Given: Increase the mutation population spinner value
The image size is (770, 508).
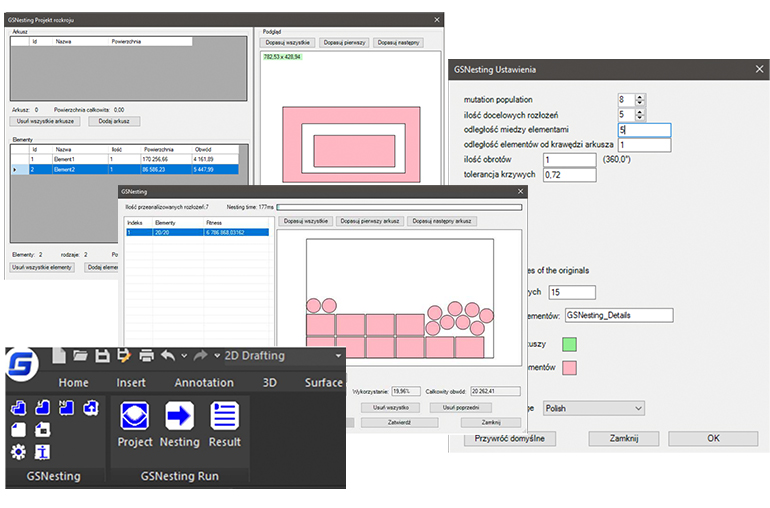Looking at the screenshot, I should 640,96.
